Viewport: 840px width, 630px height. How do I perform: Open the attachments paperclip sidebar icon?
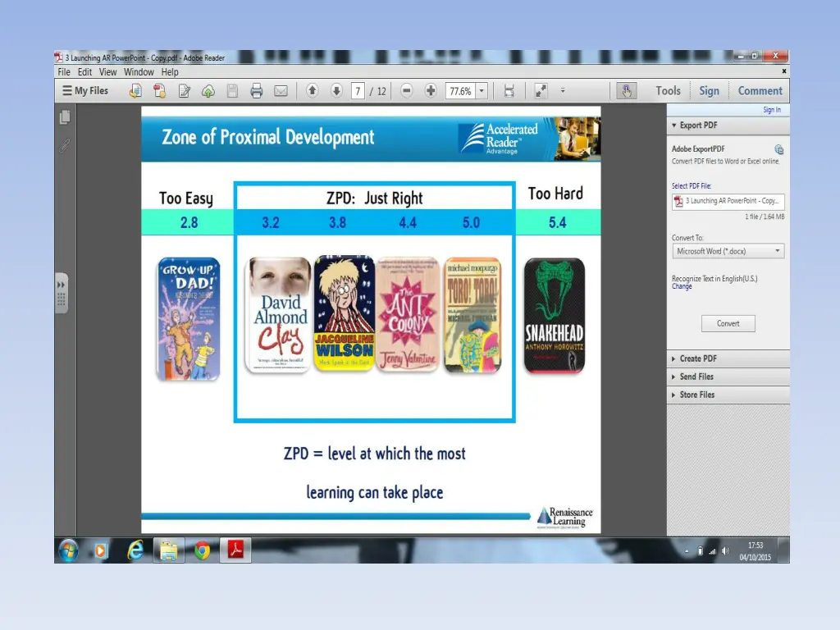65,145
